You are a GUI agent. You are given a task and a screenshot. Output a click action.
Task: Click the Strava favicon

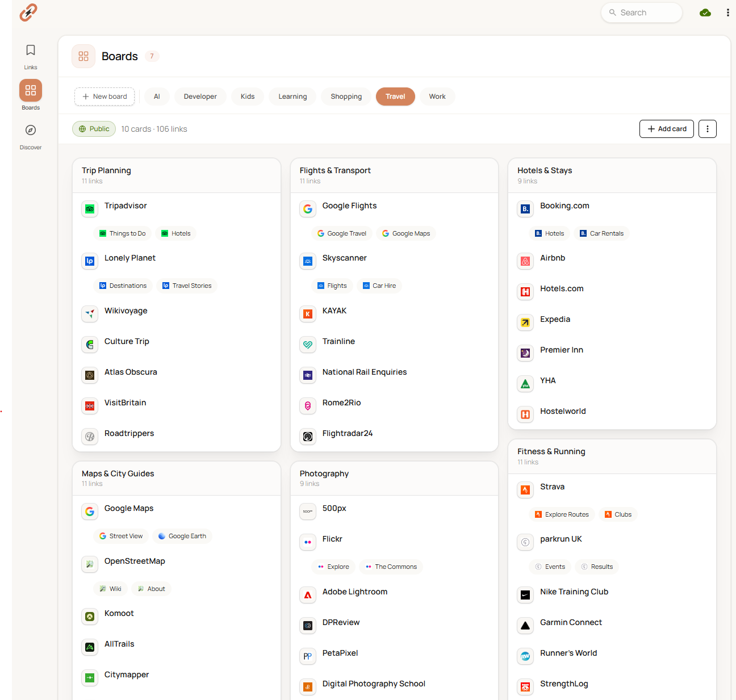[x=525, y=490]
